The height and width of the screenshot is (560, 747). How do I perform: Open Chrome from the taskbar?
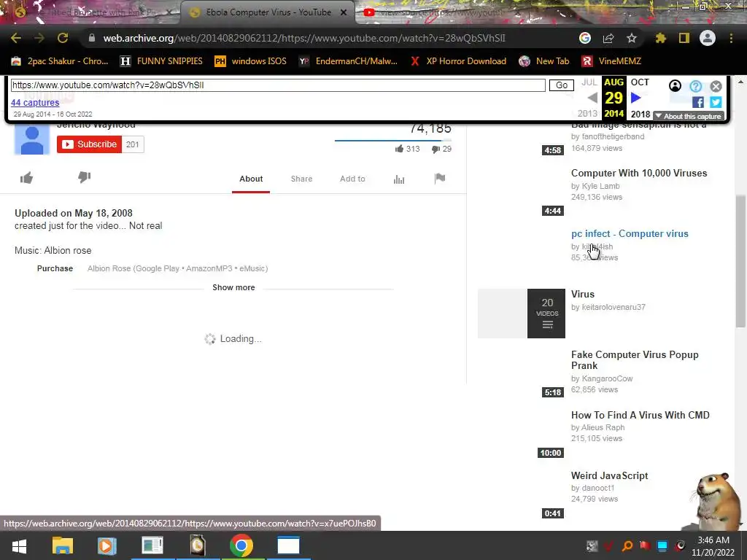pos(241,545)
